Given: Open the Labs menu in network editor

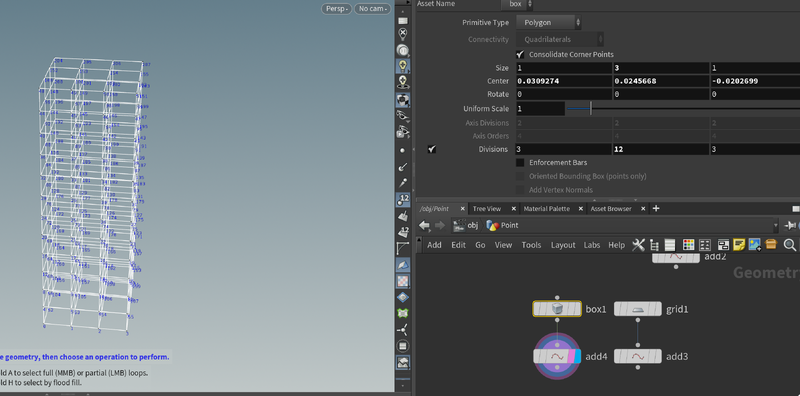Looking at the screenshot, I should point(592,245).
